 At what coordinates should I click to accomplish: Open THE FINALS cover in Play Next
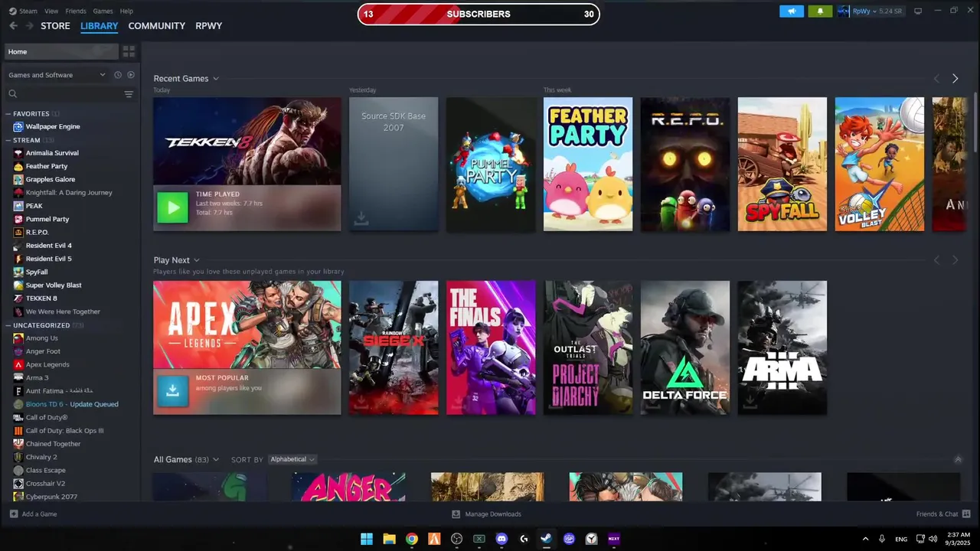pos(491,347)
